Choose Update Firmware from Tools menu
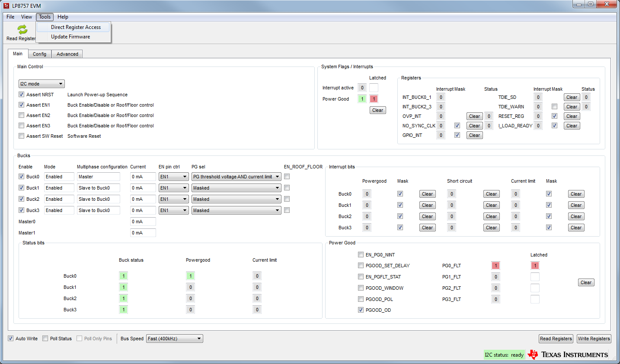Screen dimensions: 620x364 click(73, 37)
